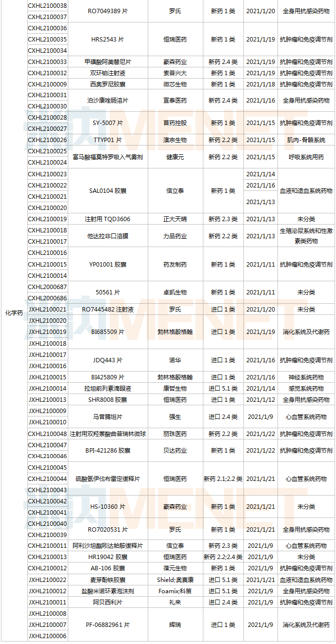Click the RO7020531 片 cell
Viewport: 336px width, 644px height.
pos(107,530)
